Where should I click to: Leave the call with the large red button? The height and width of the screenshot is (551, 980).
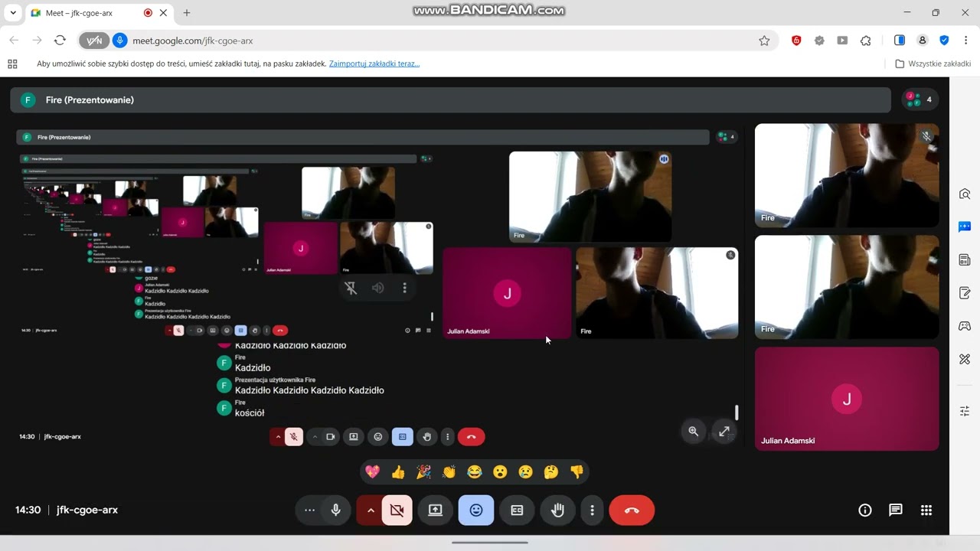coord(632,510)
